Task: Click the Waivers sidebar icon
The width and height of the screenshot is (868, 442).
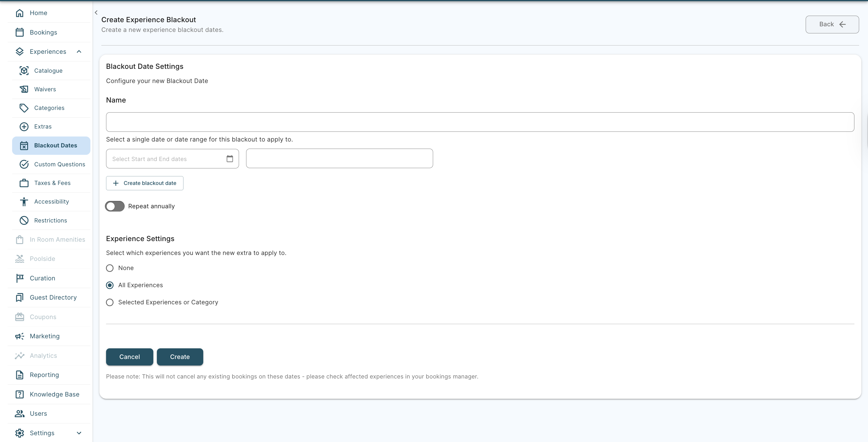Action: click(24, 89)
